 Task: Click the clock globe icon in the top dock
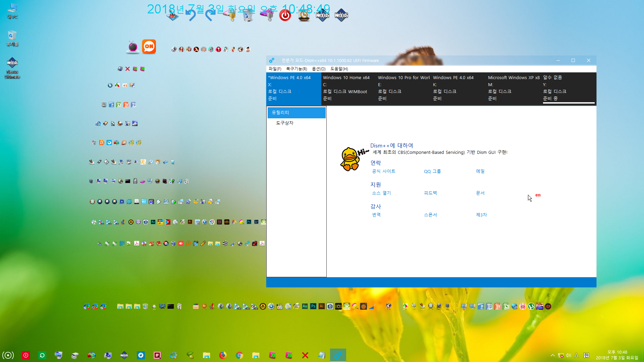(x=304, y=15)
